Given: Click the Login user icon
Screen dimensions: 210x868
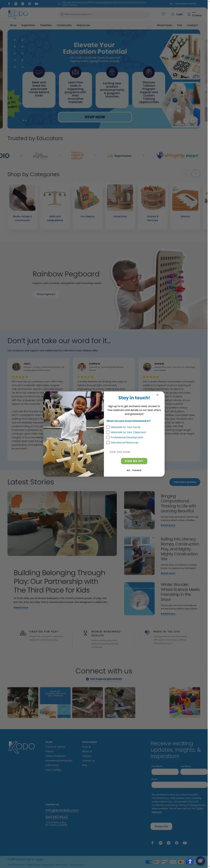Looking at the screenshot, I should 173,14.
